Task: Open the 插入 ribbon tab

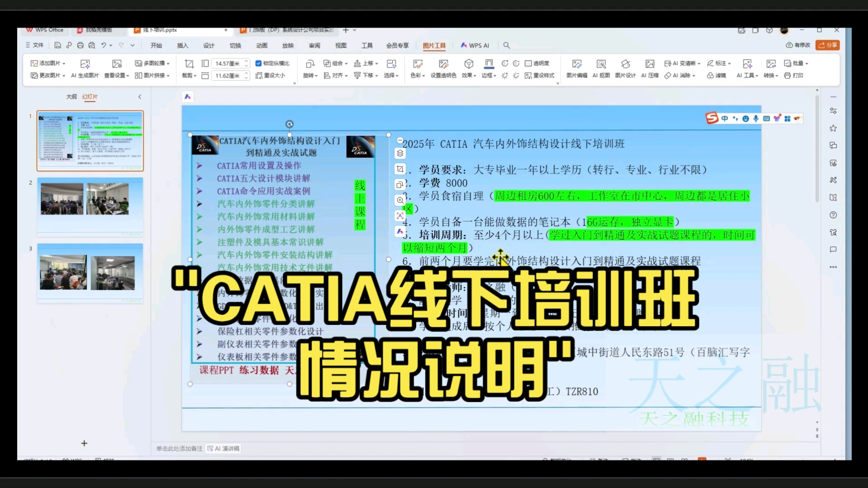Action: [x=183, y=45]
